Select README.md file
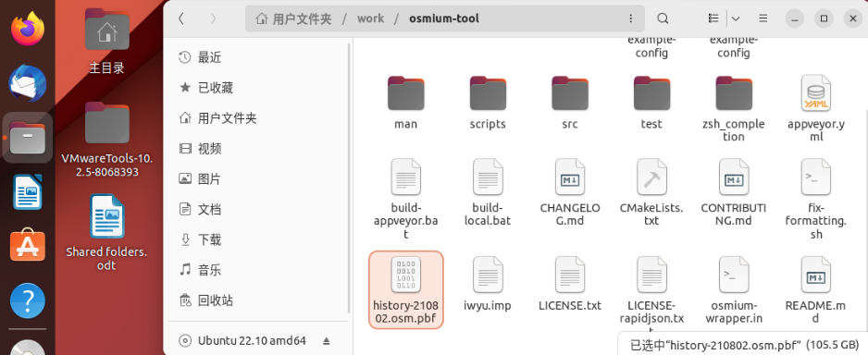Screen dimensions: 868x355 coord(816,289)
